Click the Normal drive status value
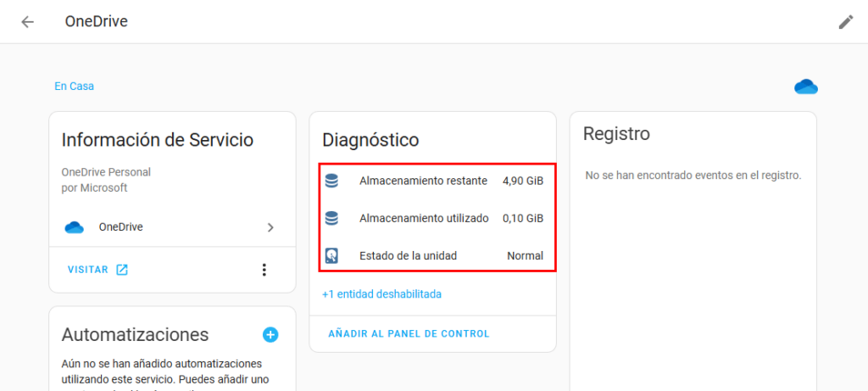This screenshot has width=868, height=391. [x=525, y=255]
